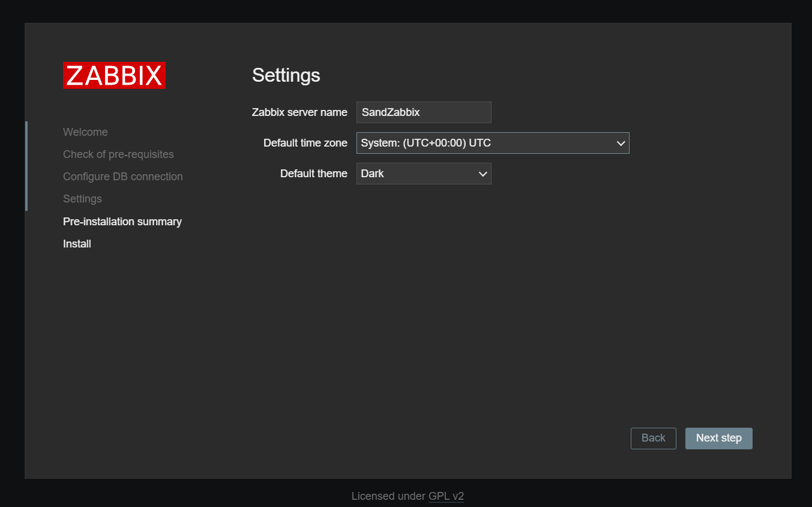Open the GPL v2 license link
Image resolution: width=812 pixels, height=507 pixels.
[x=446, y=497]
